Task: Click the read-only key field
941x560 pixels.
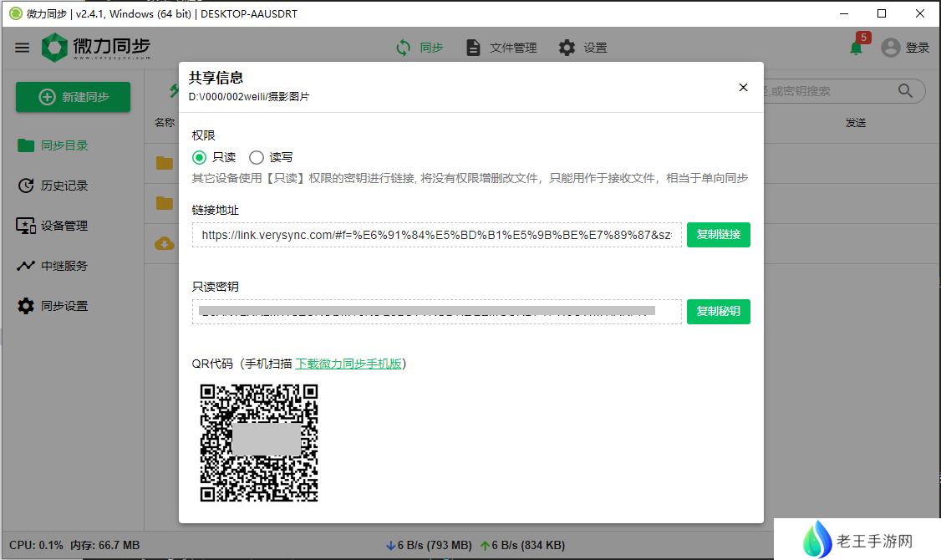Action: point(436,312)
